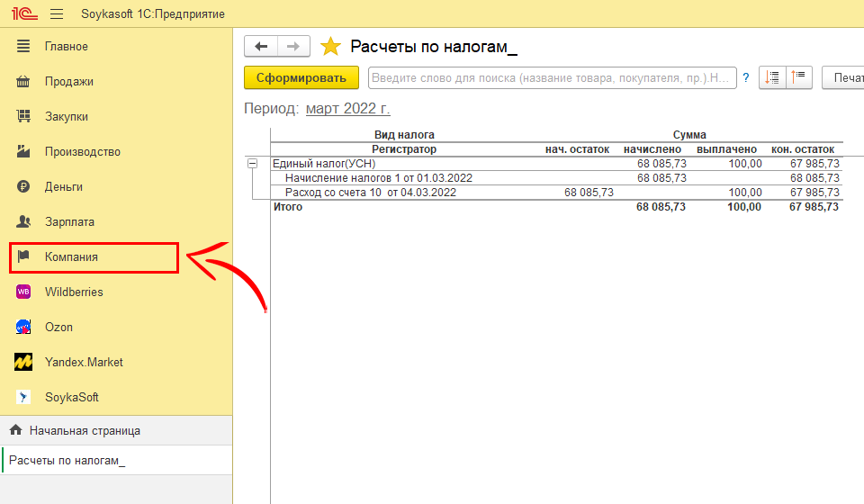Click the Yandex.Market icon
The height and width of the screenshot is (504, 864).
pos(24,363)
